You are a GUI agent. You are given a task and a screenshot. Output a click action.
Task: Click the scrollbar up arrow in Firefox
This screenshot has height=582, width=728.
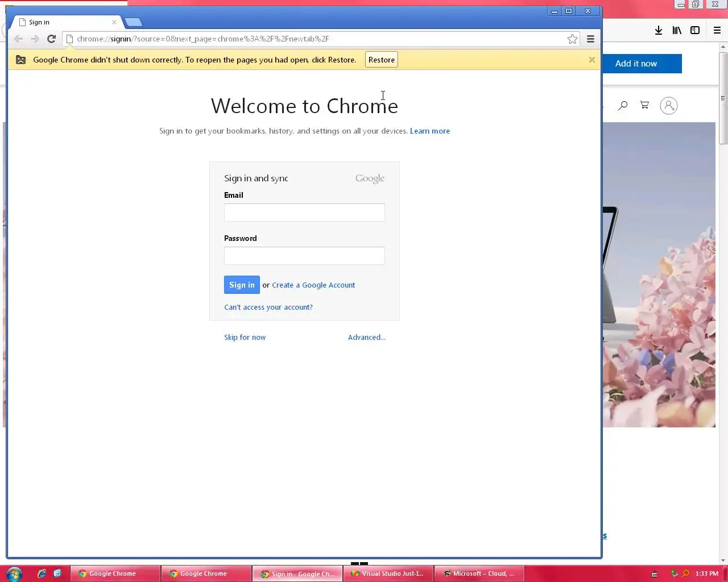tap(723, 47)
